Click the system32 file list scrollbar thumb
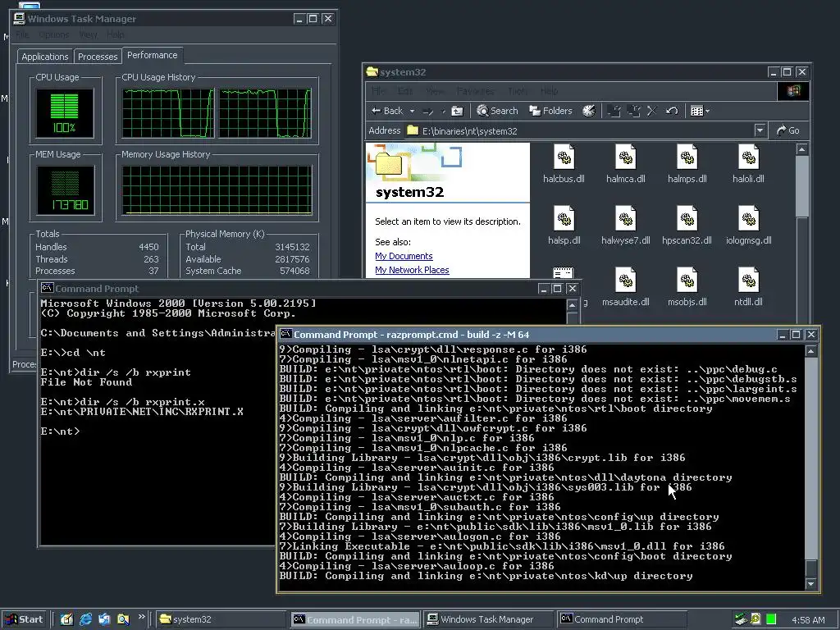 [802, 186]
